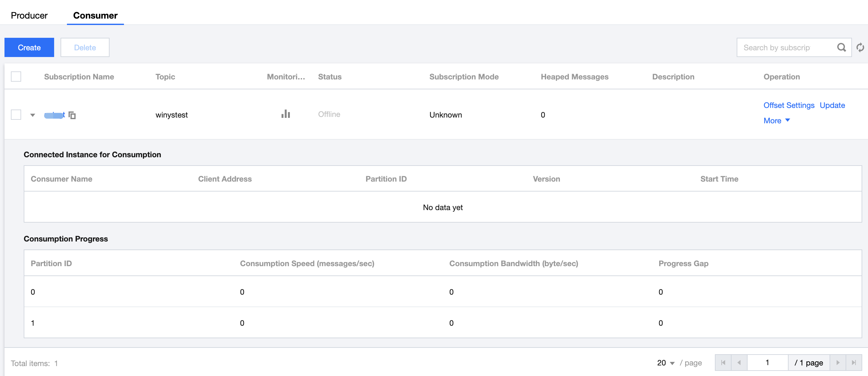Image resolution: width=868 pixels, height=376 pixels.
Task: Go to the next page arrow
Action: [x=838, y=363]
